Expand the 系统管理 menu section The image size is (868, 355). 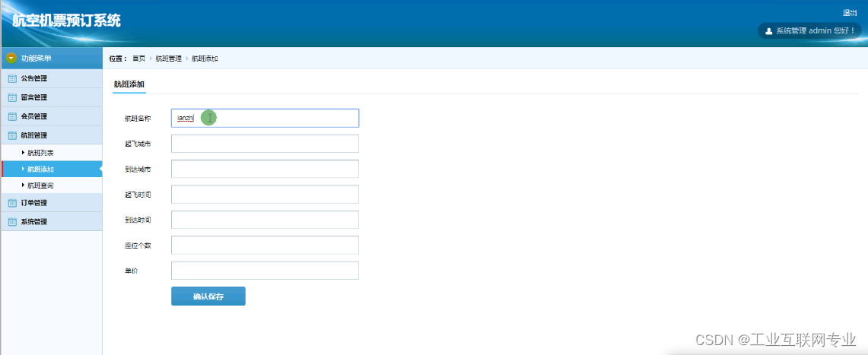[52, 222]
